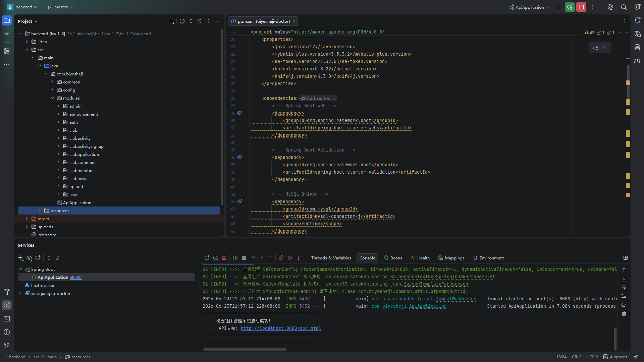Click the Rerun console button
This screenshot has width=644, height=362.
pyautogui.click(x=207, y=258)
